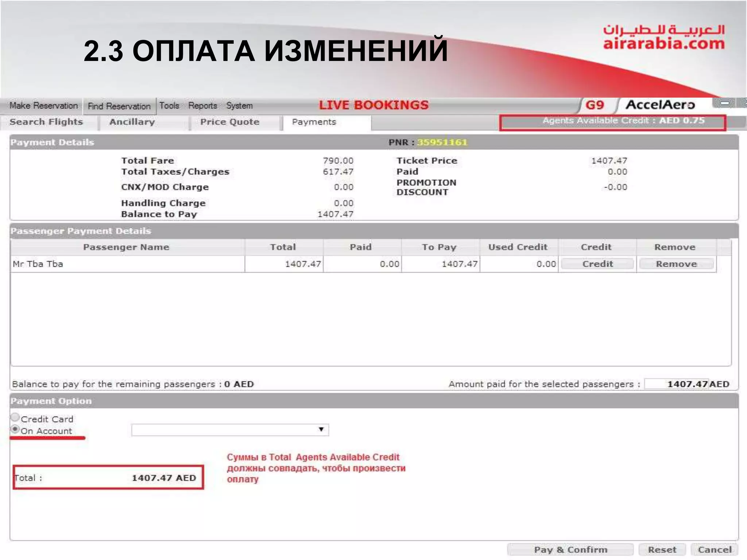Click the Ticket Price value 1407.47

(x=609, y=161)
